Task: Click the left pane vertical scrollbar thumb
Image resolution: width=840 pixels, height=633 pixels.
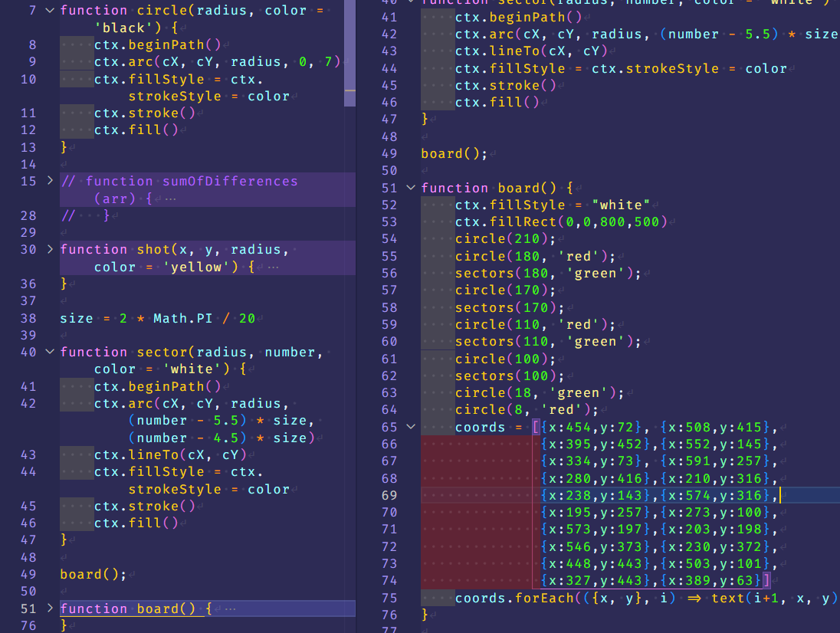Action: (x=349, y=52)
